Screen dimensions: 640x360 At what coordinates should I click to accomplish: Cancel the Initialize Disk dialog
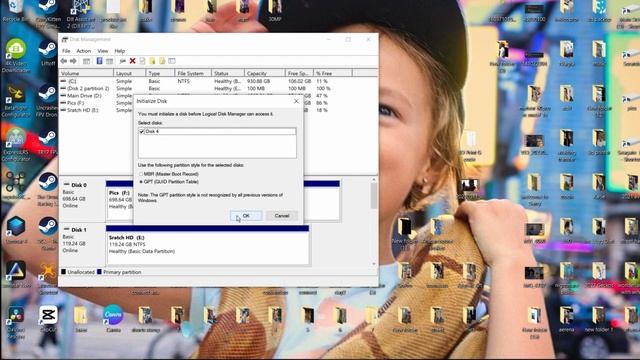282,216
